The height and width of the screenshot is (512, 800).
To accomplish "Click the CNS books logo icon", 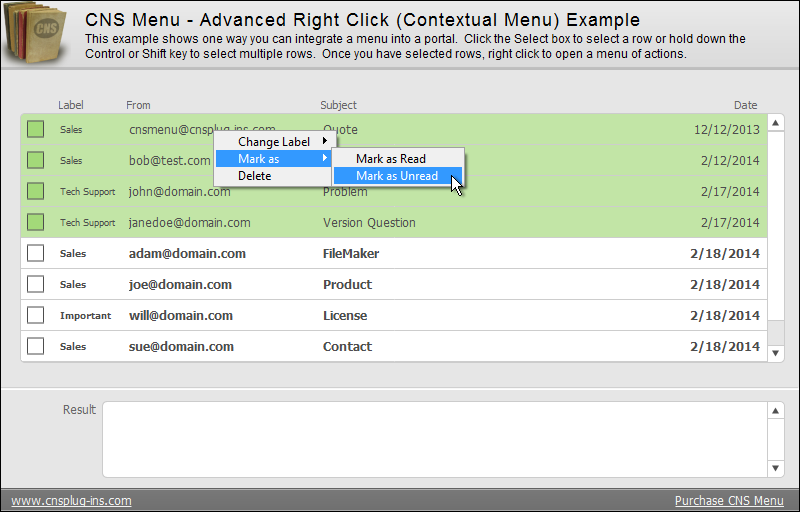I will click(x=35, y=33).
